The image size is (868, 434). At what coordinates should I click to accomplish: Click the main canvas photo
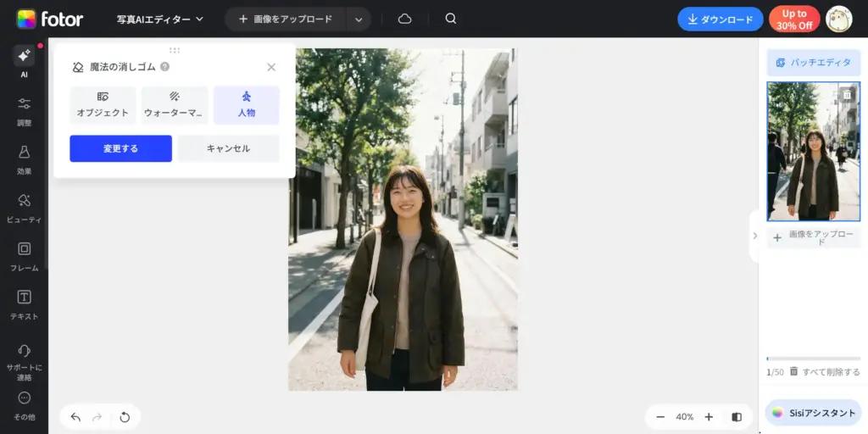403,220
